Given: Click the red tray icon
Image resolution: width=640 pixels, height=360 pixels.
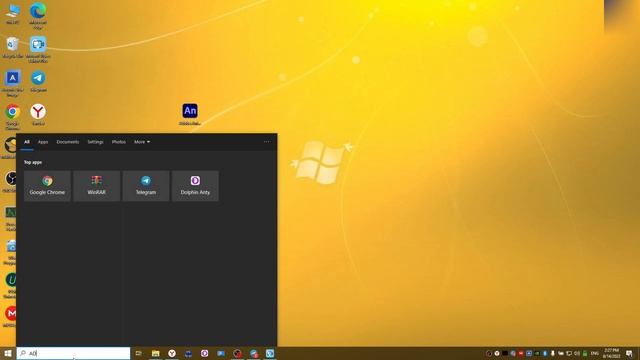Looking at the screenshot, I should pos(521,353).
